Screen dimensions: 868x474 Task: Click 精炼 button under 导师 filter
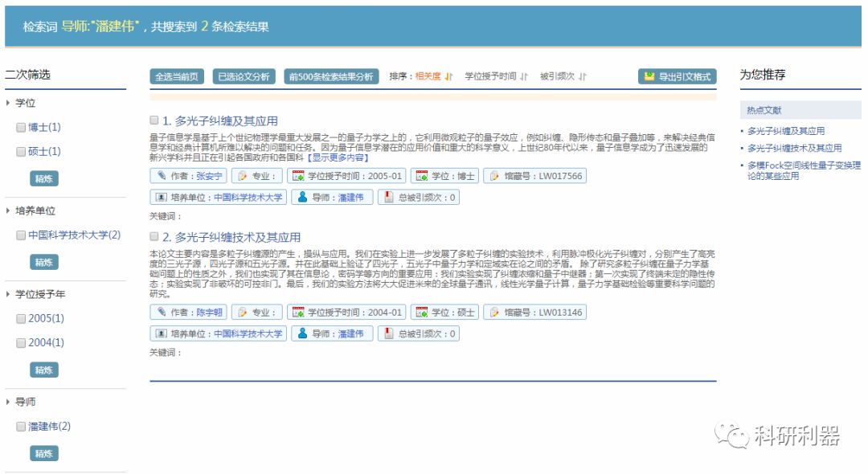coord(43,454)
